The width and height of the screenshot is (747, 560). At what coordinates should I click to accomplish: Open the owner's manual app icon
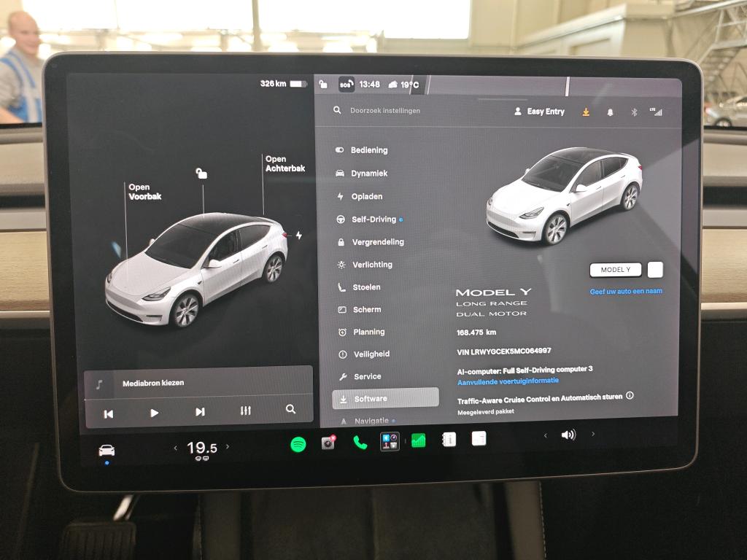click(x=449, y=440)
